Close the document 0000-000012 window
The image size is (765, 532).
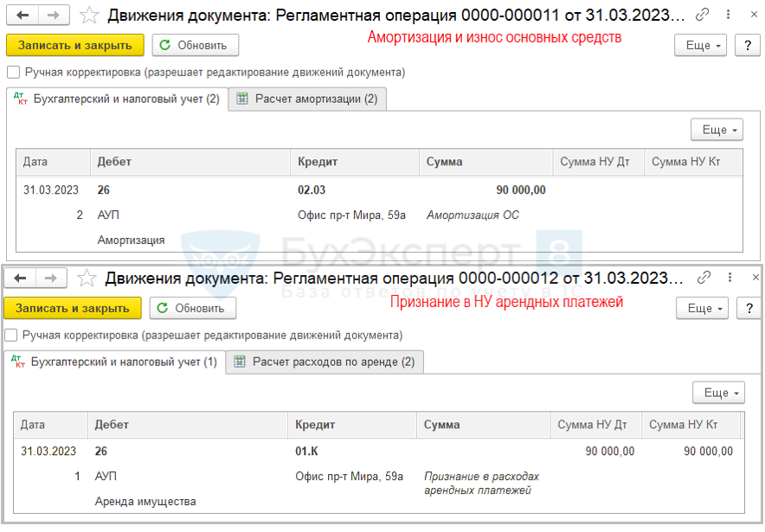(754, 278)
